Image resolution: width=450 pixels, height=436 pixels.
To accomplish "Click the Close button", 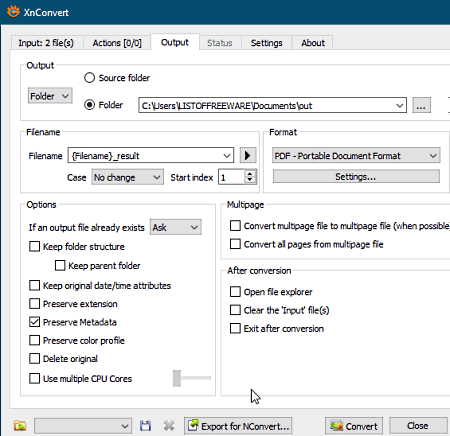I will (x=418, y=426).
